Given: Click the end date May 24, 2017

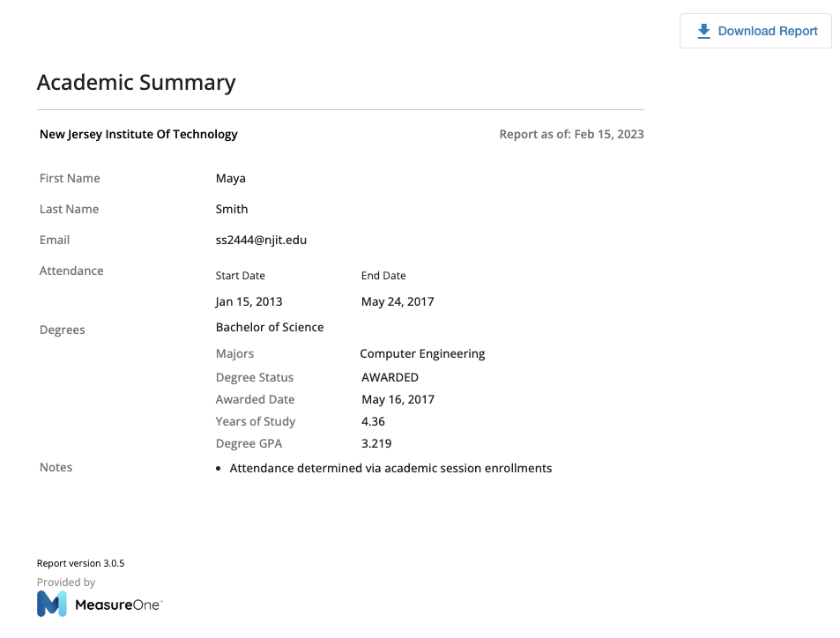Looking at the screenshot, I should [398, 301].
